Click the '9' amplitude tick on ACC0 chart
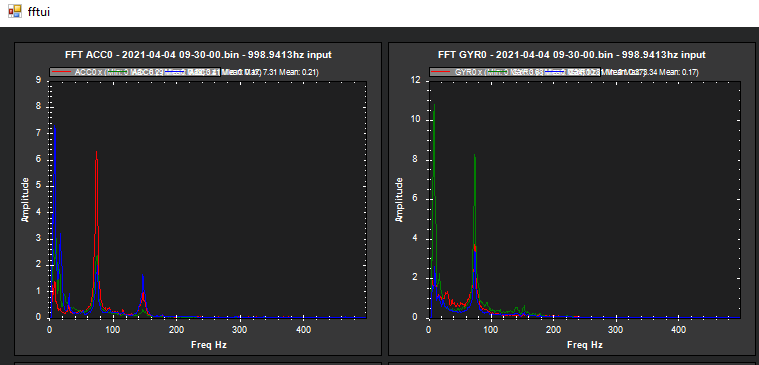 [38, 80]
